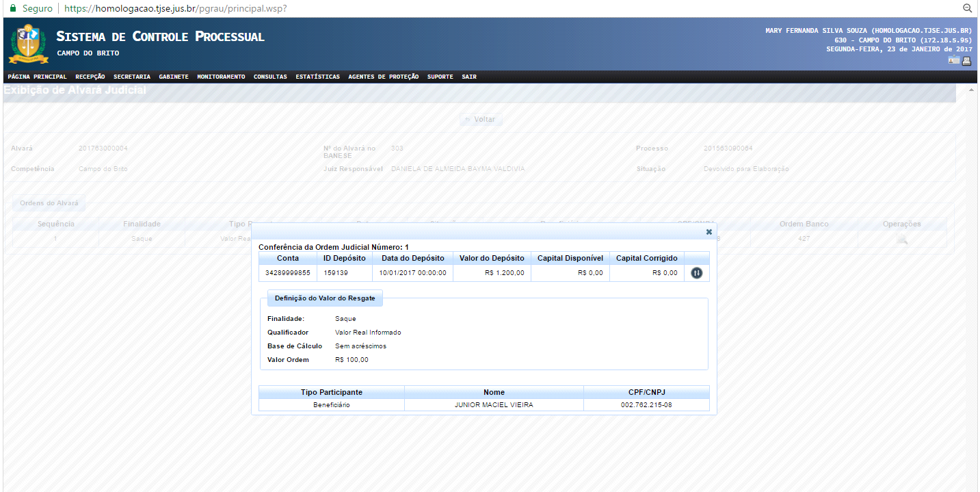This screenshot has width=980, height=492.
Task: Open the Secretaria menu
Action: (132, 77)
